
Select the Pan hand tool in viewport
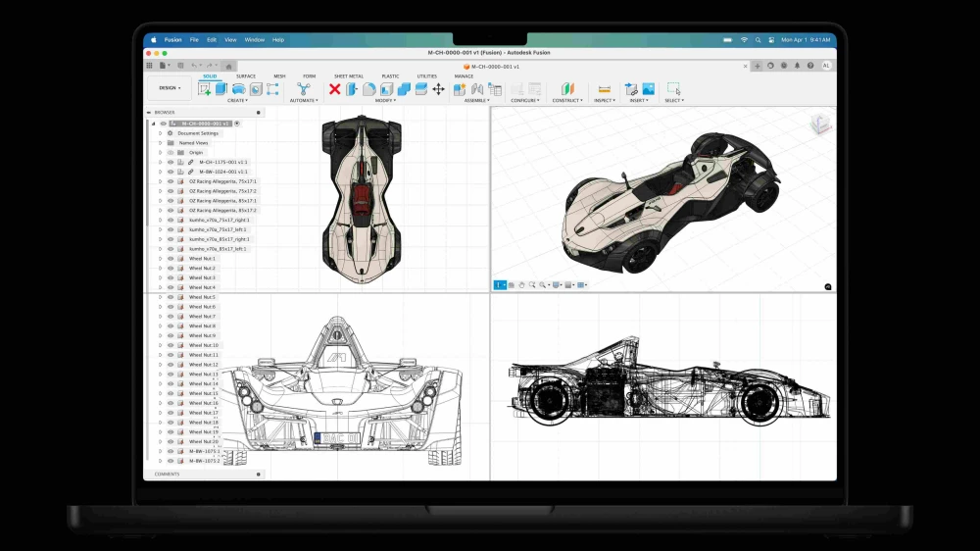[x=521, y=284]
